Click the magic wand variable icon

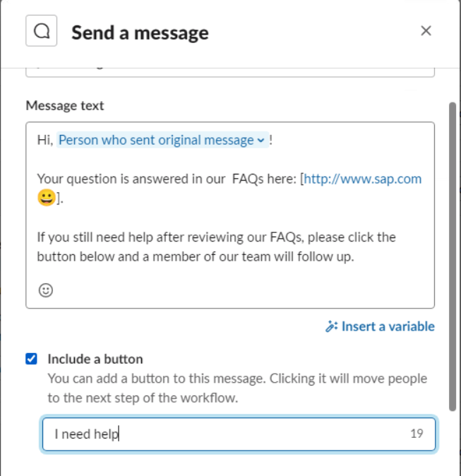coord(331,326)
